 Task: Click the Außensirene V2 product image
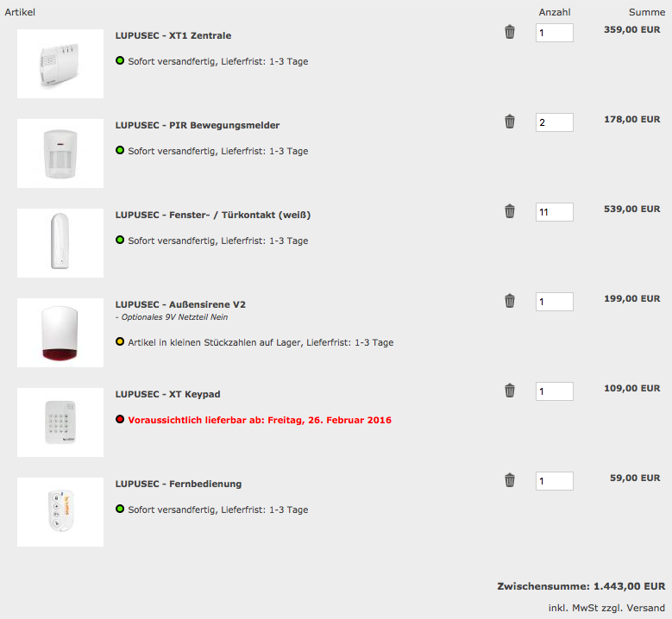(60, 333)
